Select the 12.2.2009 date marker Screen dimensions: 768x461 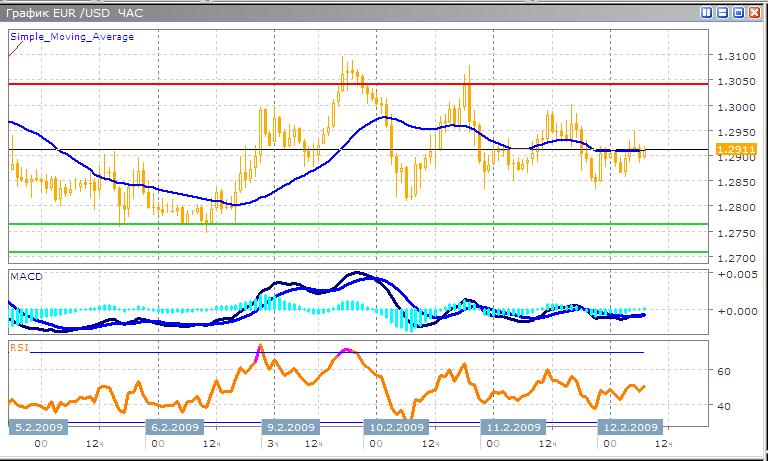click(x=628, y=426)
